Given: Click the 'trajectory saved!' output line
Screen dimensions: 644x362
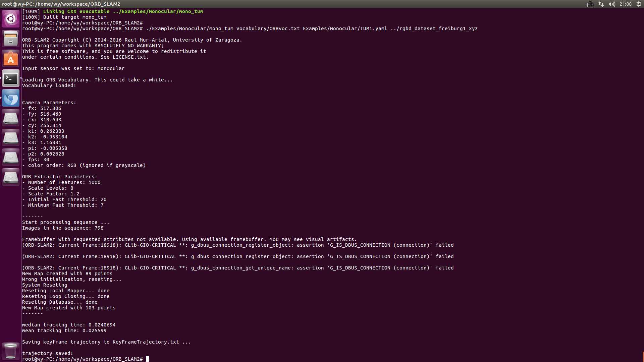Looking at the screenshot, I should click(x=48, y=353).
